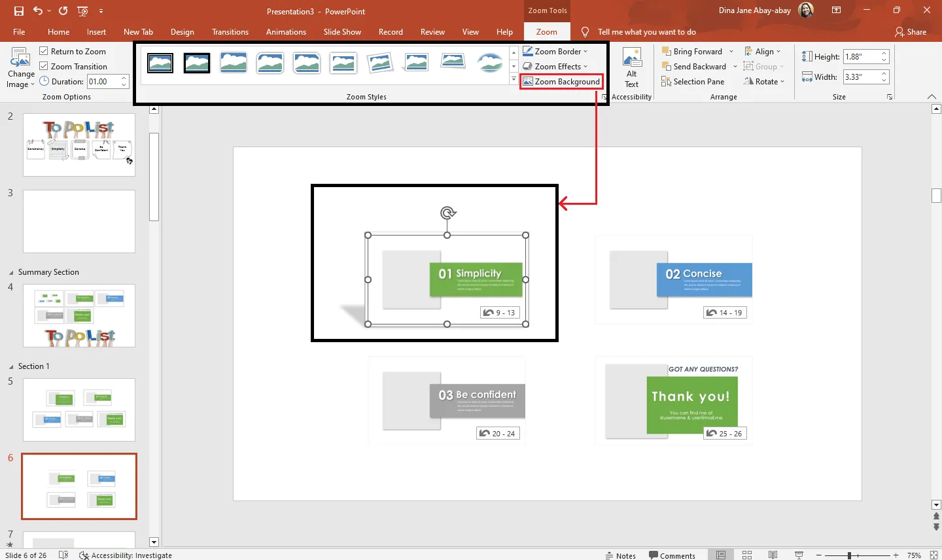Select slide 4 thumbnail in panel
The width and height of the screenshot is (942, 560).
pyautogui.click(x=79, y=316)
